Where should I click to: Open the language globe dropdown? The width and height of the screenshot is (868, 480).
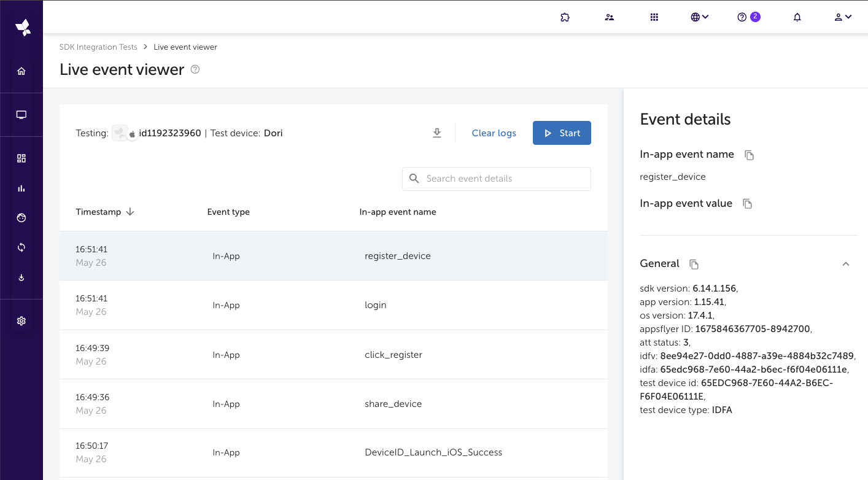click(699, 17)
